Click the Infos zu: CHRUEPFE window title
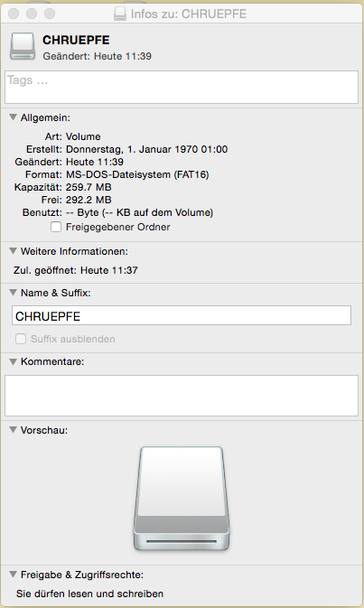Viewport: 364px width, 608px height. [189, 14]
